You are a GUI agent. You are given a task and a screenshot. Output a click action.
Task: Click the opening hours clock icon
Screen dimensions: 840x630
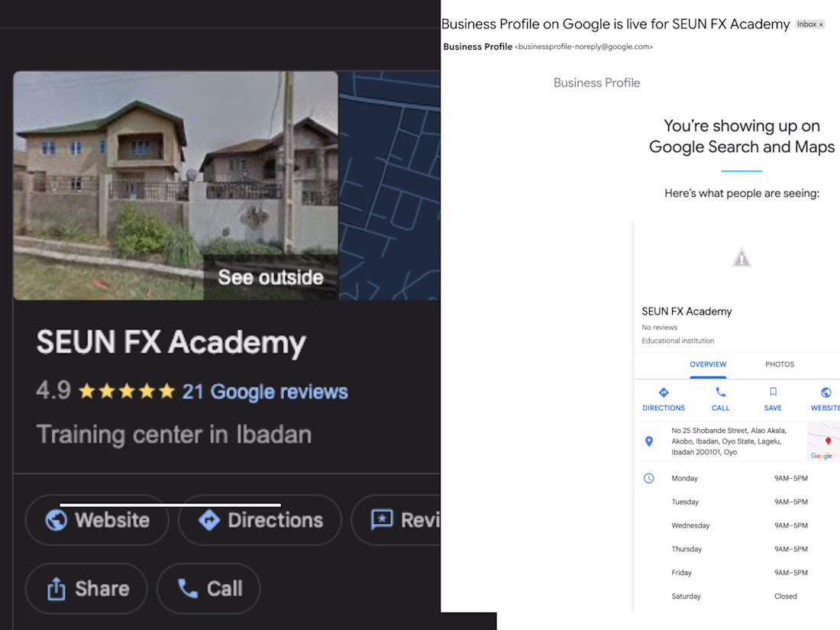(x=649, y=478)
